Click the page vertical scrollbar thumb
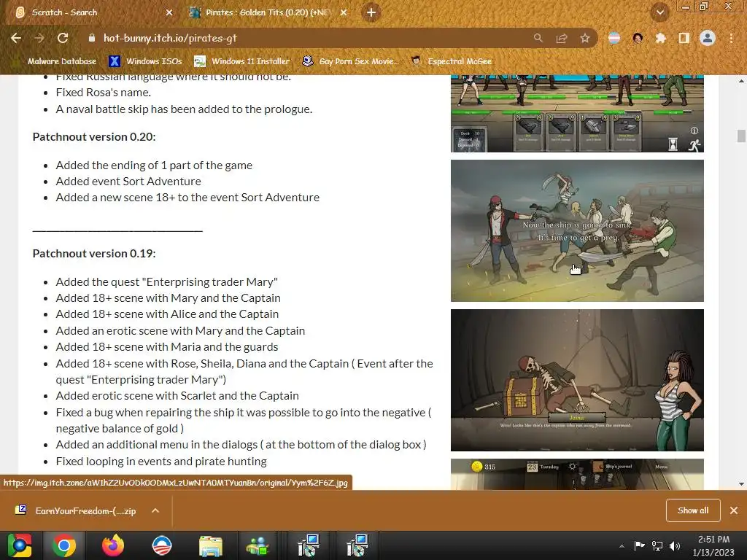Image resolution: width=747 pixels, height=560 pixels. (x=741, y=136)
